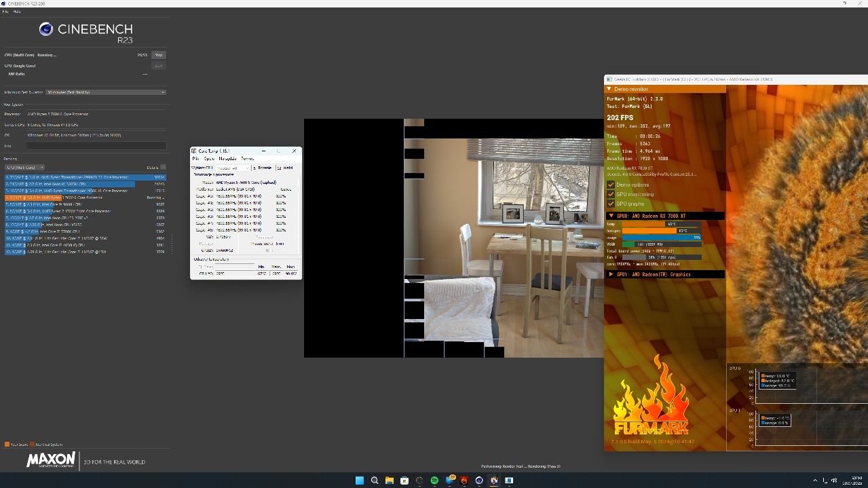
Task: Click the Info input field in Cinebench
Action: [96, 145]
